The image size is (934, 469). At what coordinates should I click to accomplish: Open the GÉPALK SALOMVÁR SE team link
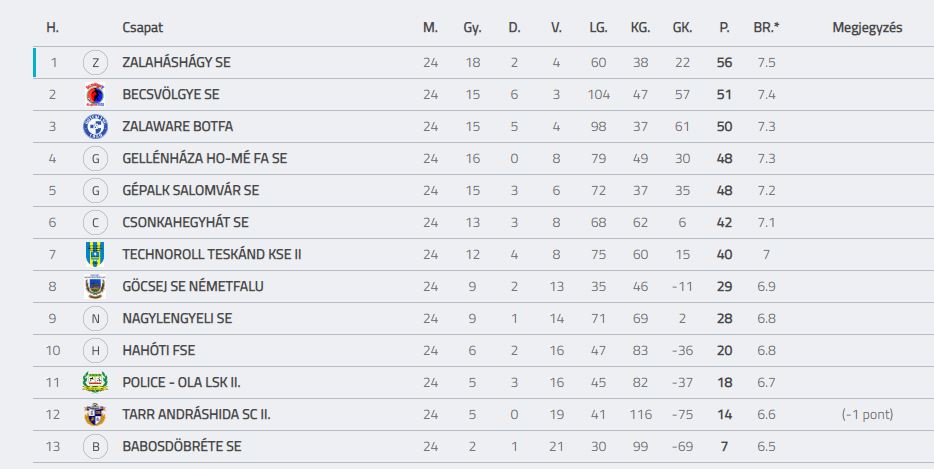coord(191,191)
